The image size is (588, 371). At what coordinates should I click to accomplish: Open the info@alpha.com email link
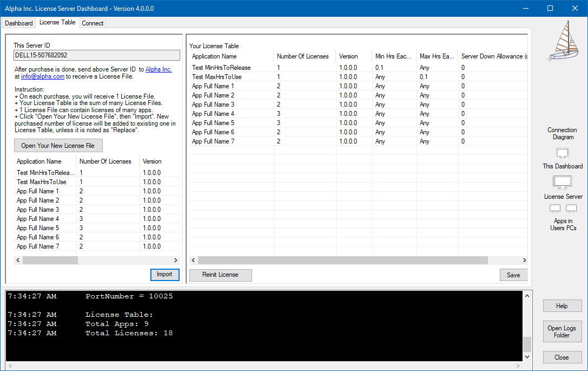(43, 76)
